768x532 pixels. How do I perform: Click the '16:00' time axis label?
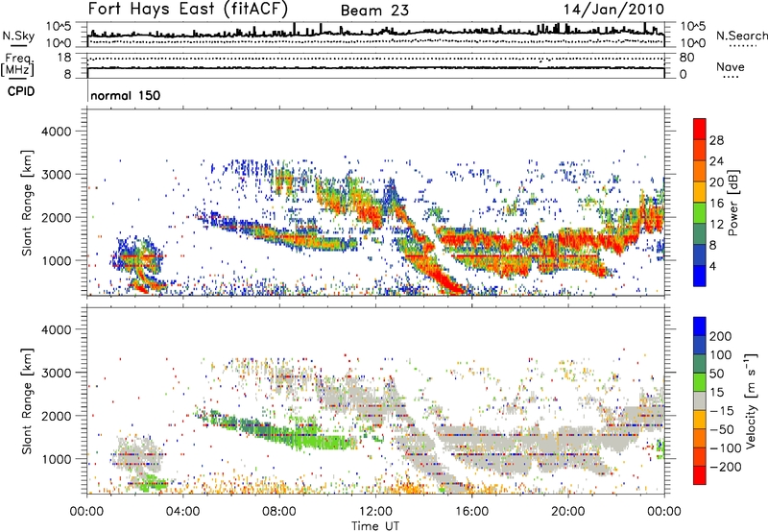(471, 512)
